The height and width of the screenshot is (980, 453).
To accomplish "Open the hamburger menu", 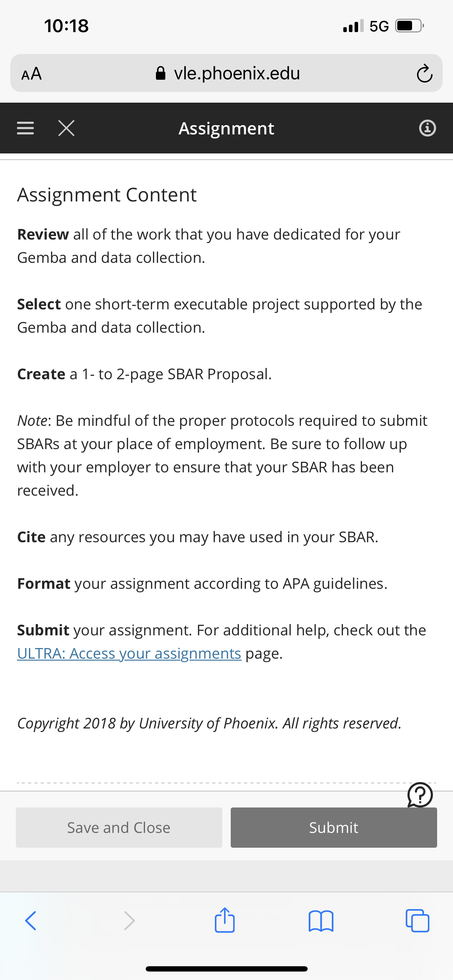I will 25,128.
